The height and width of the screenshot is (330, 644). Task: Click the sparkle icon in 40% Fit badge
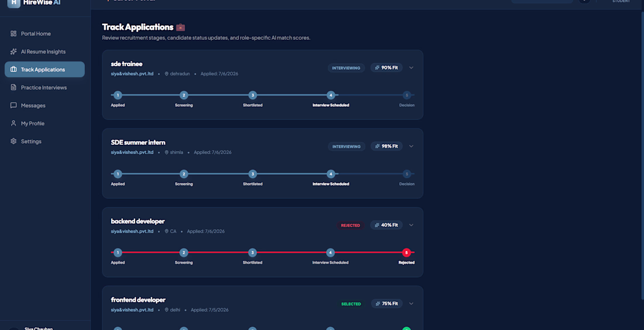pyautogui.click(x=378, y=225)
